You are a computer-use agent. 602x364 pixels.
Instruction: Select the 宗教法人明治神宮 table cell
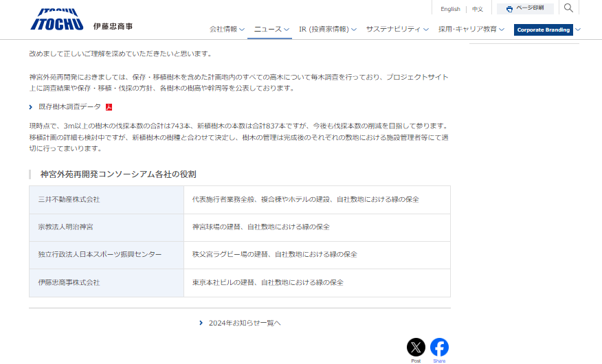click(107, 227)
